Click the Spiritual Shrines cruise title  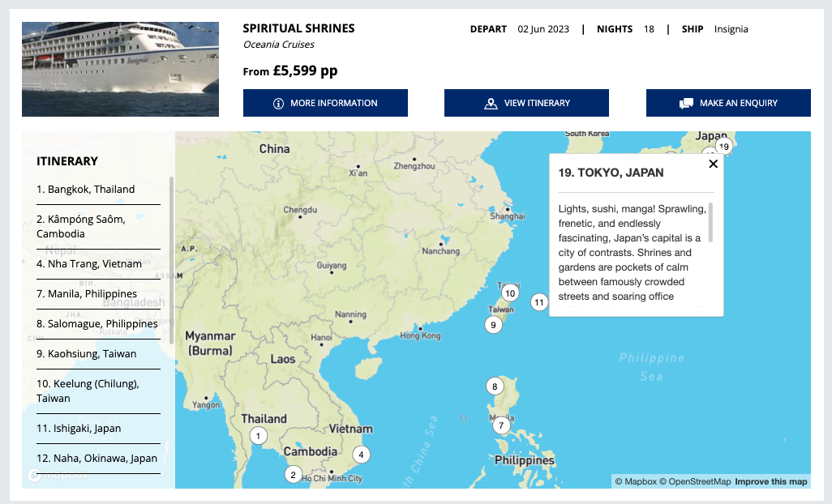coord(298,28)
